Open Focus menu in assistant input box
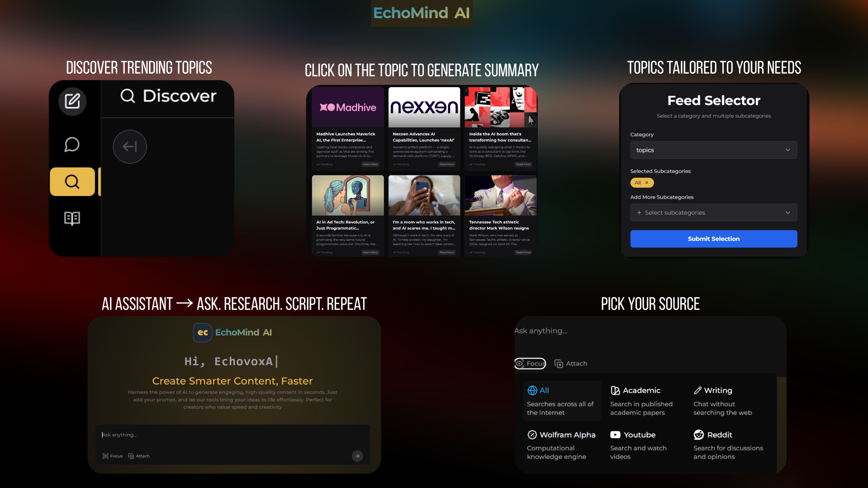 (112, 456)
